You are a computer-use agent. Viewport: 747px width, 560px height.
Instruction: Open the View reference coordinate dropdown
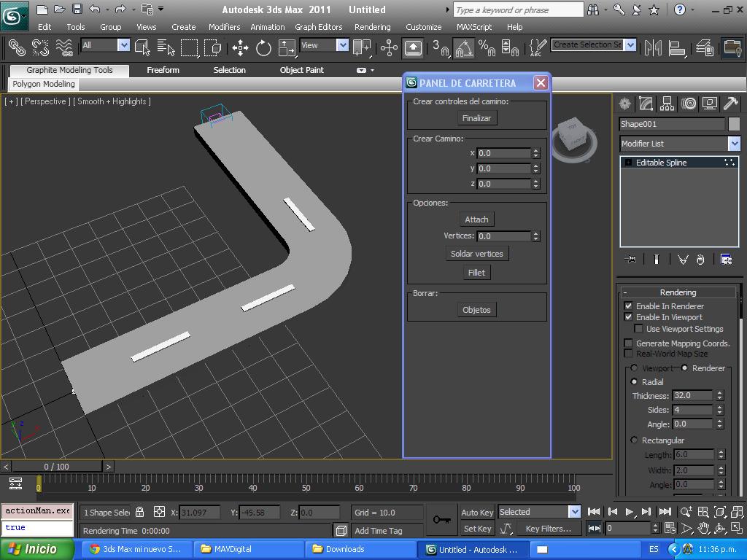click(342, 45)
